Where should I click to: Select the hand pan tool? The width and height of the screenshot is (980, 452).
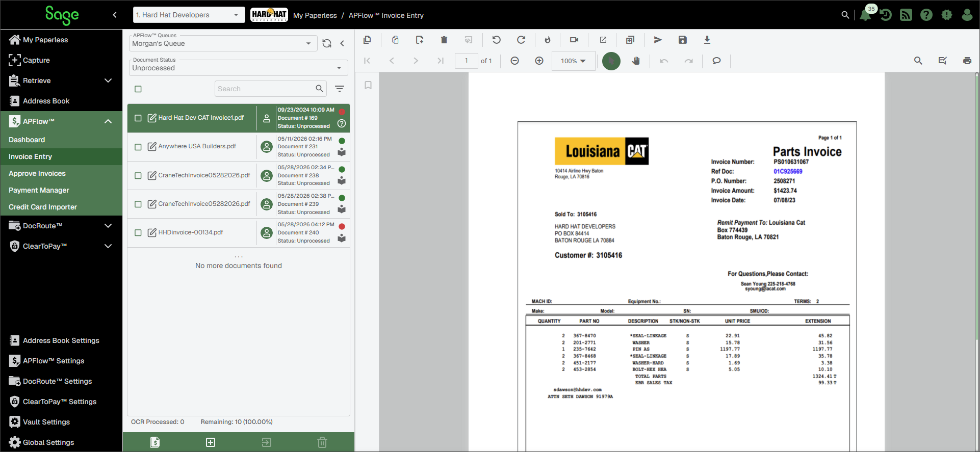click(636, 61)
